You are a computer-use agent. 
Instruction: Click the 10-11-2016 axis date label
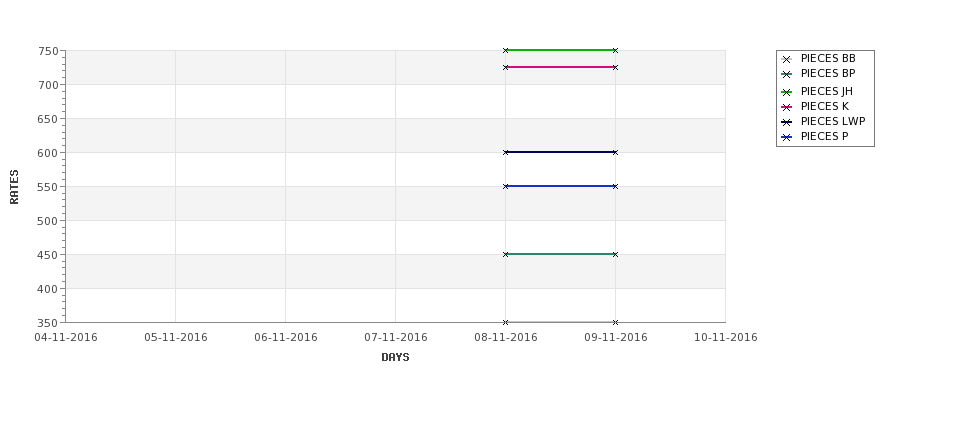[x=726, y=338]
